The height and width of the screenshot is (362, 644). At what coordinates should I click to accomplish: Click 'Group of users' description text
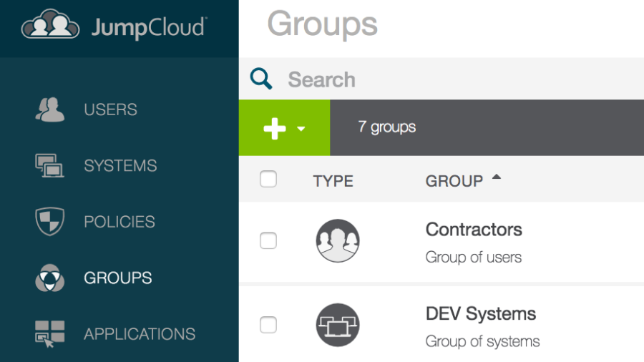point(474,258)
